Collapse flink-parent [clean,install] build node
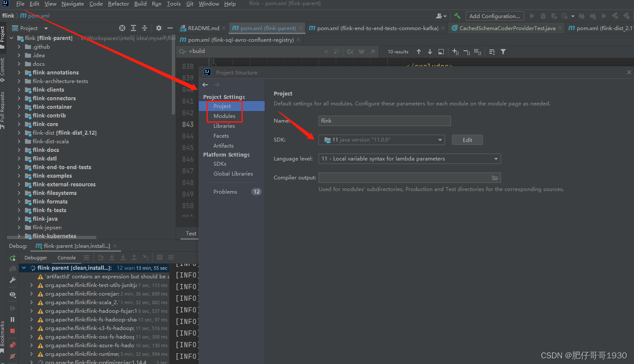Screen dimensions: 634x364 click(24, 268)
